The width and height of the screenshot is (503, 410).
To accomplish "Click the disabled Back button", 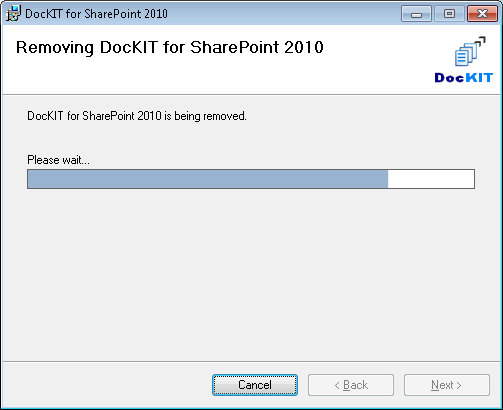I will pos(351,385).
